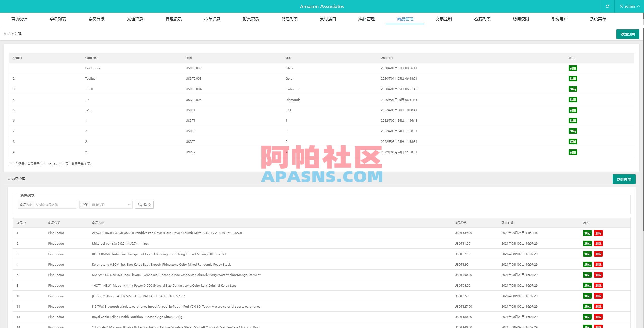Viewport: 644px width, 328px height.
Task: Delete the SNOWPLUS Pods product row
Action: tap(599, 275)
